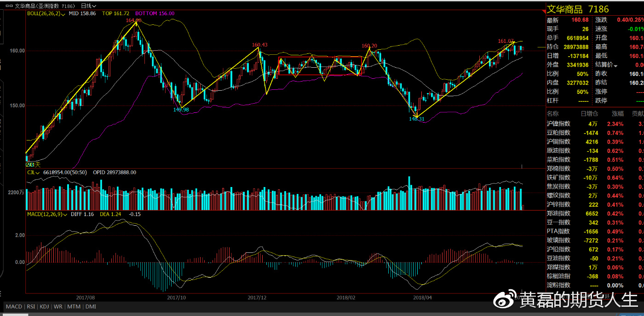
Task: Click the 菜粕指数 entry
Action: point(595,160)
